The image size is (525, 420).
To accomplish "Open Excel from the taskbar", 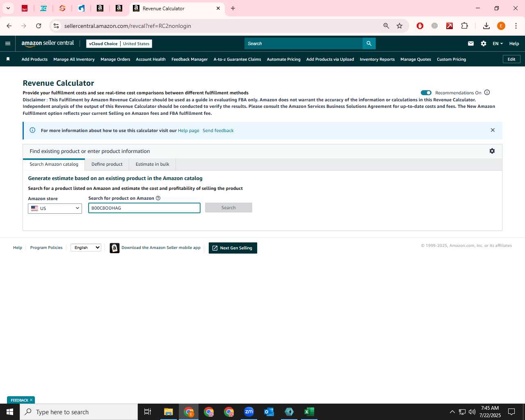I will click(x=309, y=412).
